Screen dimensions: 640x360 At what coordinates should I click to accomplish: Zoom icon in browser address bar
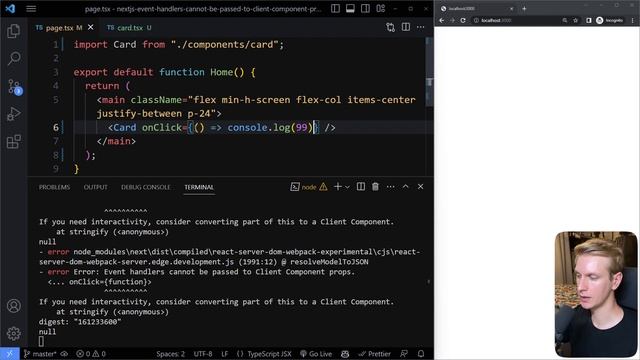[x=565, y=20]
